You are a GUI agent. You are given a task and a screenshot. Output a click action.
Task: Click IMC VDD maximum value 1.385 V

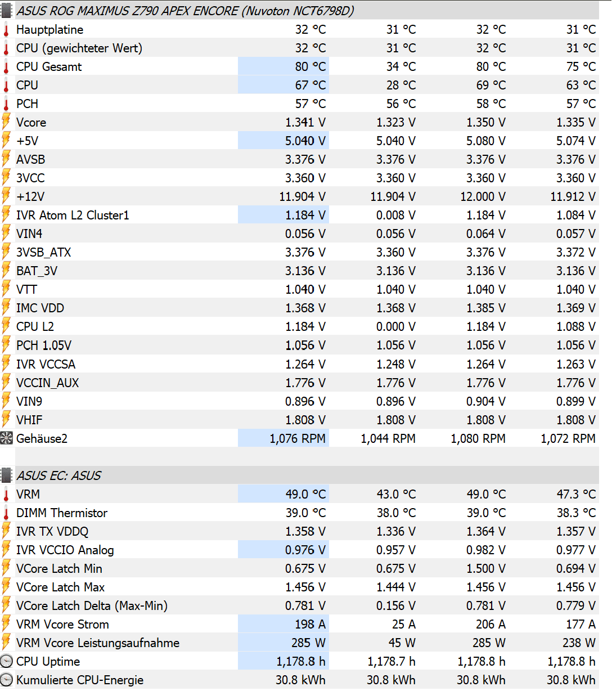(x=486, y=308)
